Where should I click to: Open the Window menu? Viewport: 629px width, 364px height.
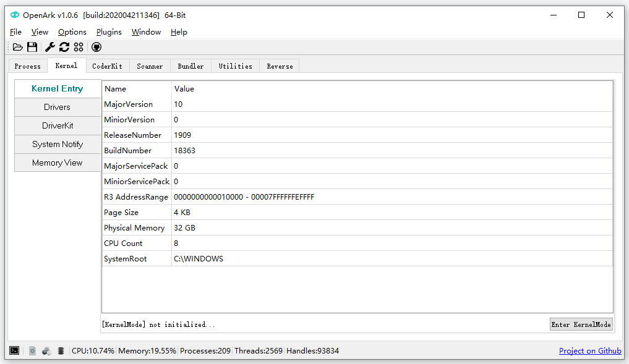click(x=146, y=32)
